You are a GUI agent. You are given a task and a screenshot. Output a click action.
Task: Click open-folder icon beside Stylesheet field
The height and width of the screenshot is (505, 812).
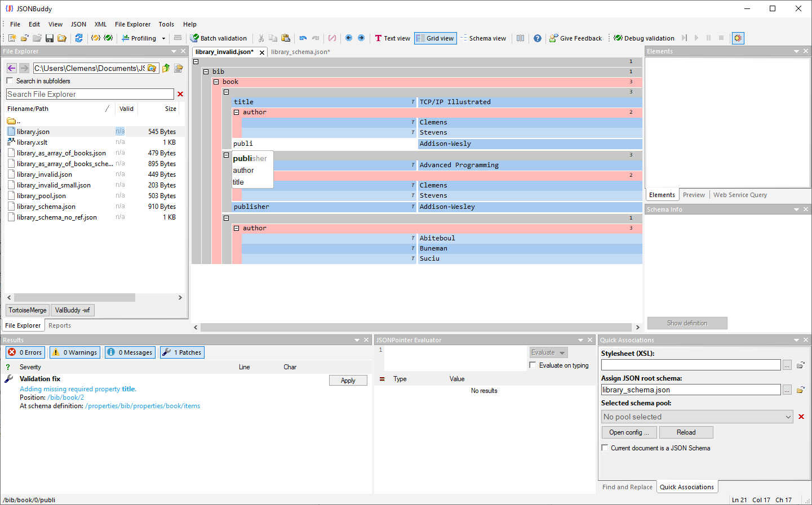pos(800,365)
